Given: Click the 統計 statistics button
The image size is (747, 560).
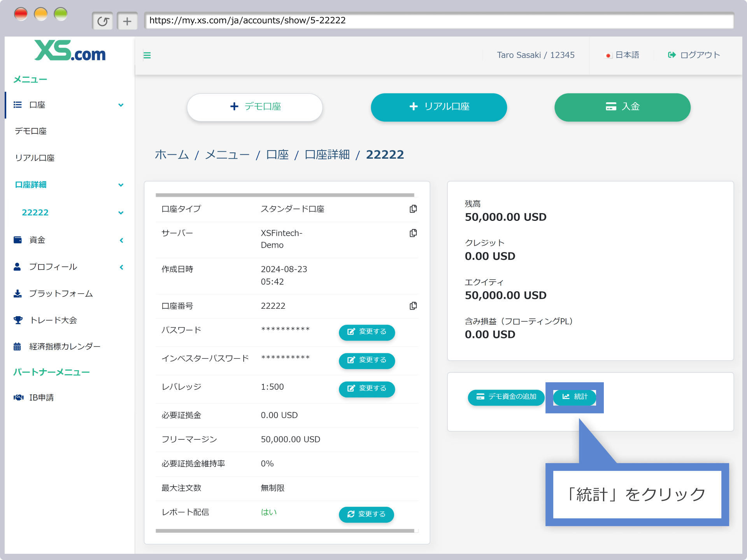Looking at the screenshot, I should pyautogui.click(x=575, y=397).
